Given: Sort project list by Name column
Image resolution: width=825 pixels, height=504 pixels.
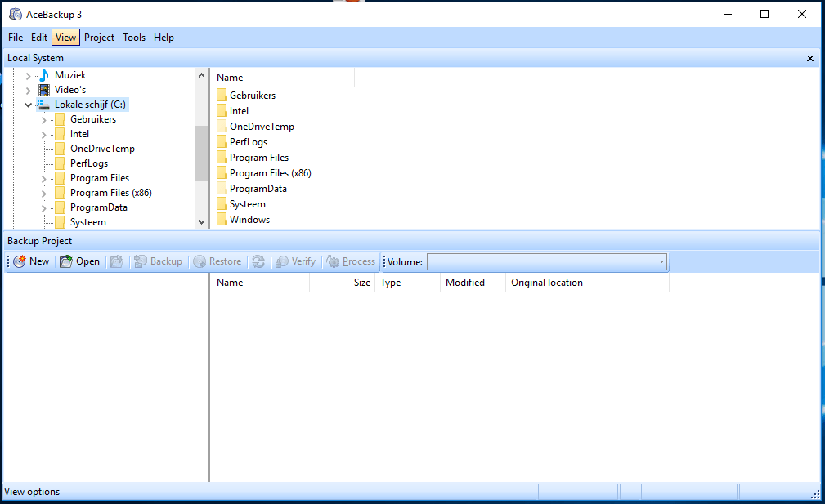Looking at the screenshot, I should [260, 283].
